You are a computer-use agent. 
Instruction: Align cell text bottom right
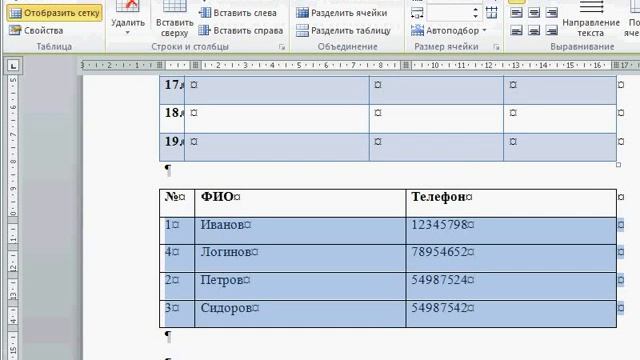(x=551, y=30)
